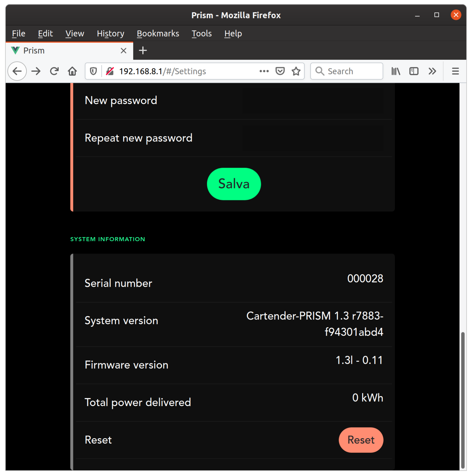Save page to Pocket

[280, 71]
